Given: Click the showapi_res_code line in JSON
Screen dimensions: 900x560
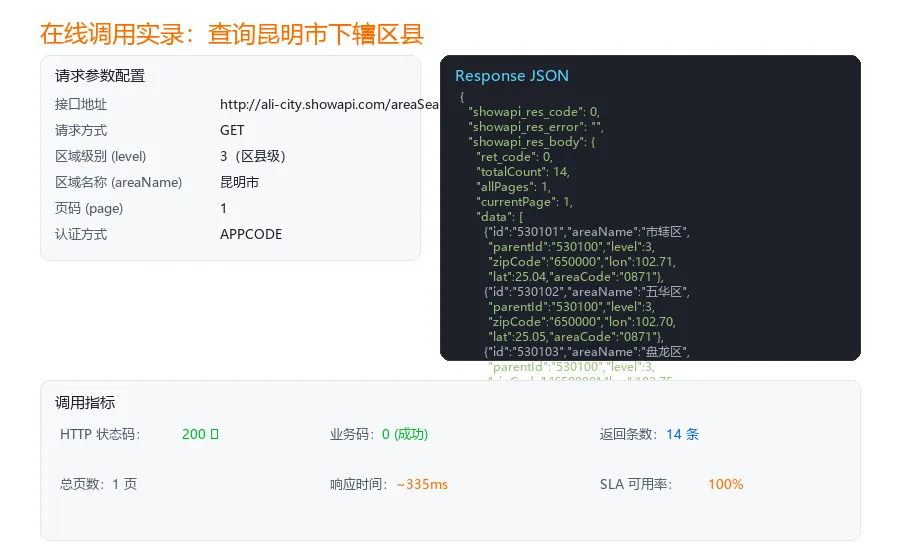Looking at the screenshot, I should coord(534,111).
